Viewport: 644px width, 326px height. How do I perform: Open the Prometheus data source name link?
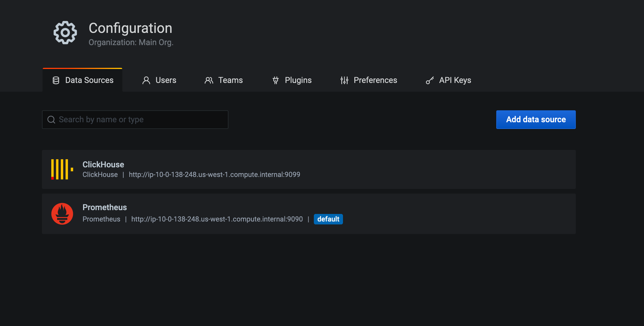(x=105, y=207)
